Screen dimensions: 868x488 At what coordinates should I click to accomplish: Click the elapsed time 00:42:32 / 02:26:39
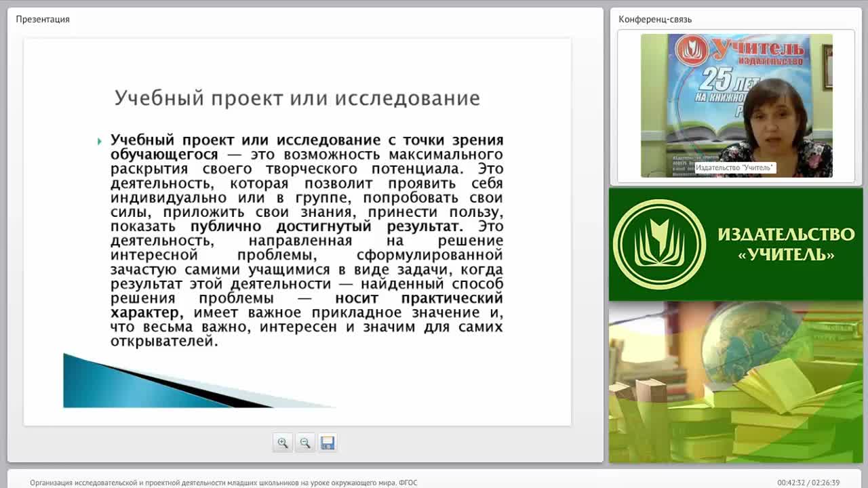(x=808, y=483)
